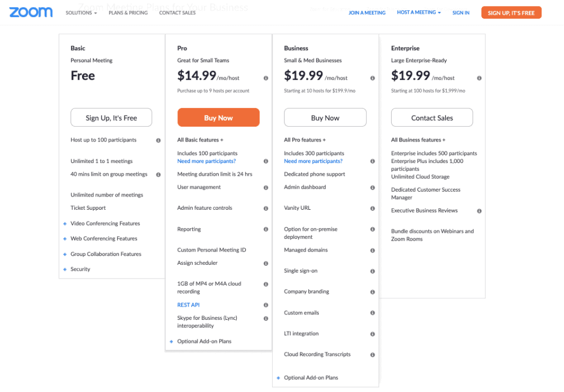Show info for Pro Need more participants
This screenshot has height=392, width=564.
click(266, 161)
